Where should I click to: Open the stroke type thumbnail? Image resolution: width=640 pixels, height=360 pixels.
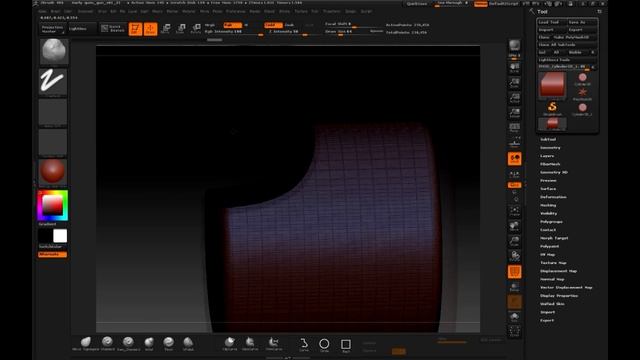pyautogui.click(x=53, y=81)
